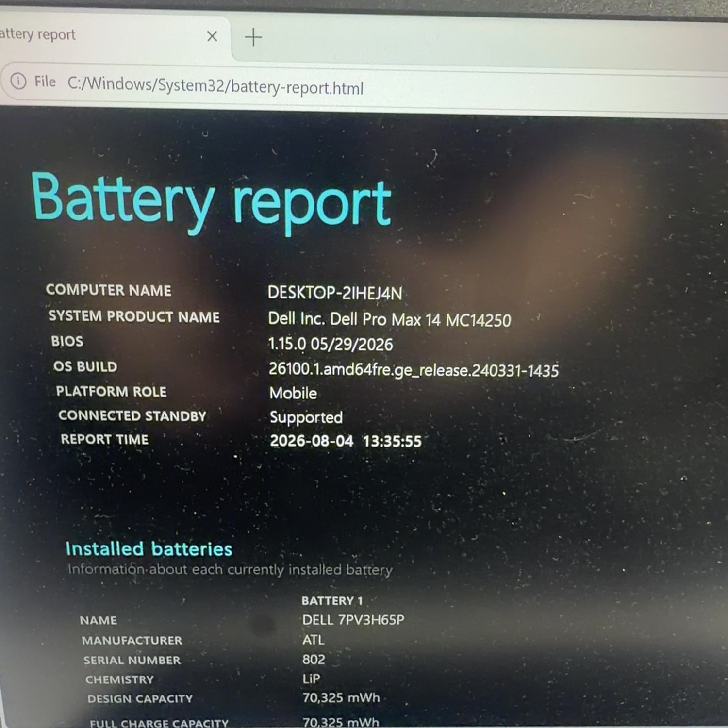Select the NAME row label

[x=99, y=620]
